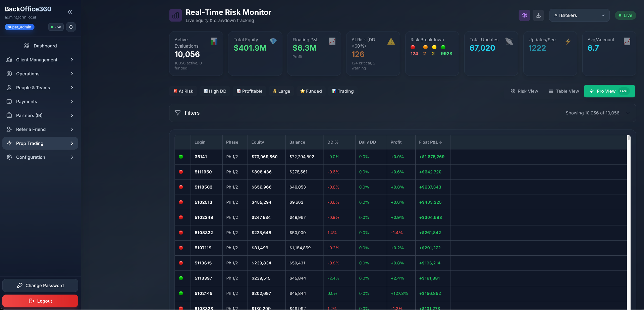Click the Real-Time Risk Monitor chart icon
The height and width of the screenshot is (310, 644).
coord(175,15)
